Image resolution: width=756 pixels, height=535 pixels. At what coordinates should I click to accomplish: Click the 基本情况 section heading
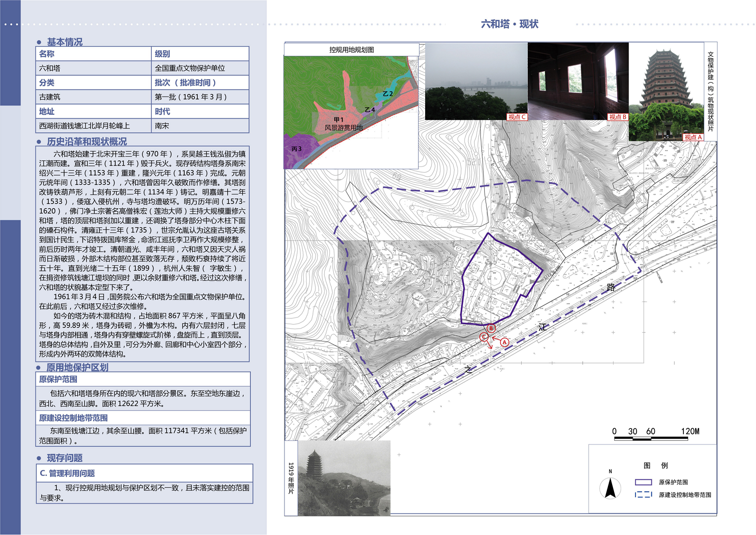[65, 42]
